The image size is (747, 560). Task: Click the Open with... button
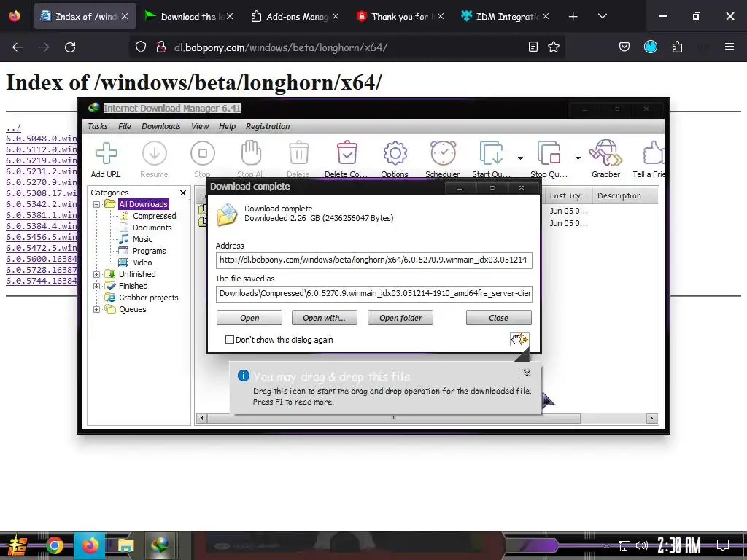click(x=325, y=318)
